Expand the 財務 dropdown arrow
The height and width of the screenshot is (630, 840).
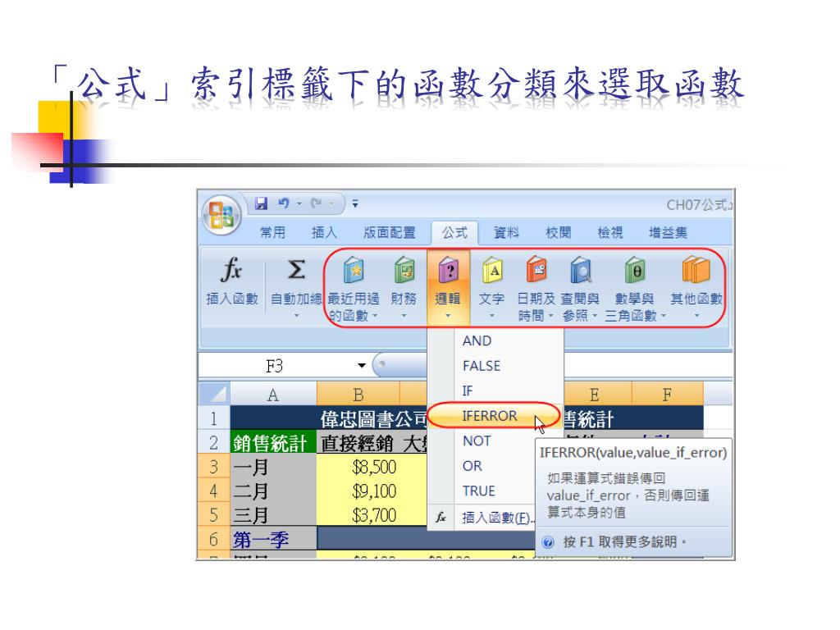click(x=404, y=316)
